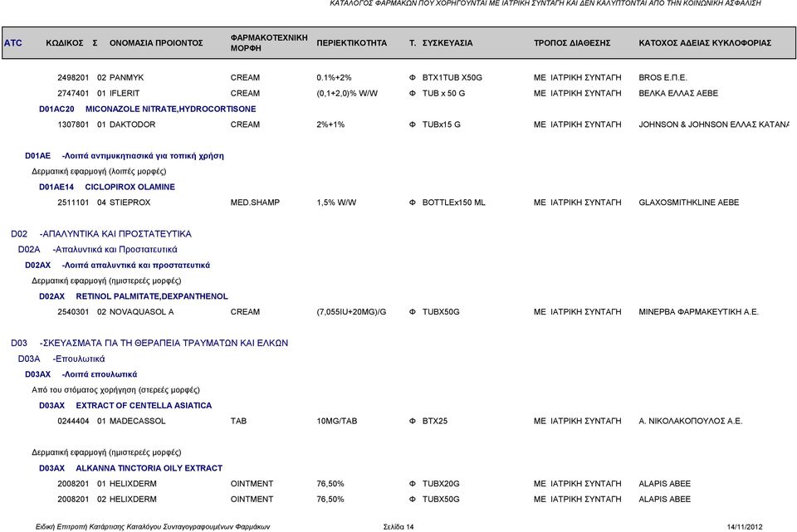Image resolution: width=797 pixels, height=532 pixels.
Task: Click section heading ΑΠΑΛΥΝΤΙΚΑ ΚΑΙ ΠΡΟΣΤΑΤΕΥΤΙΚΑ
Action: (116, 234)
